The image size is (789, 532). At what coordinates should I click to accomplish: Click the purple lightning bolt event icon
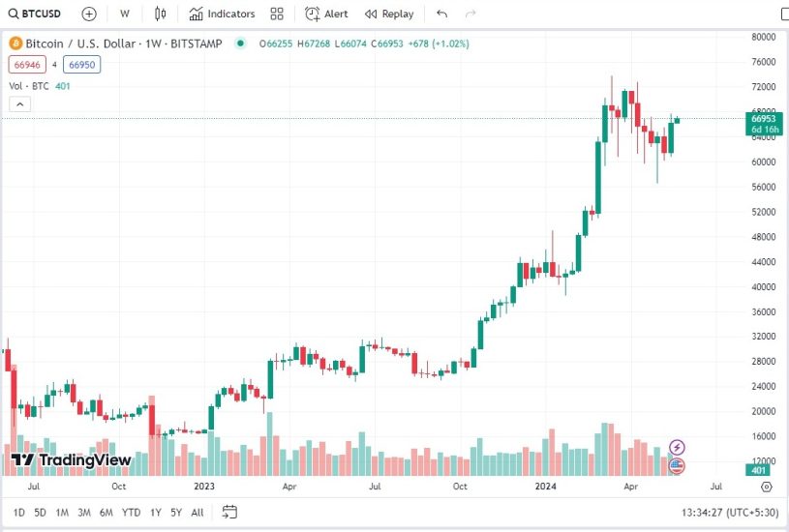coord(677,447)
